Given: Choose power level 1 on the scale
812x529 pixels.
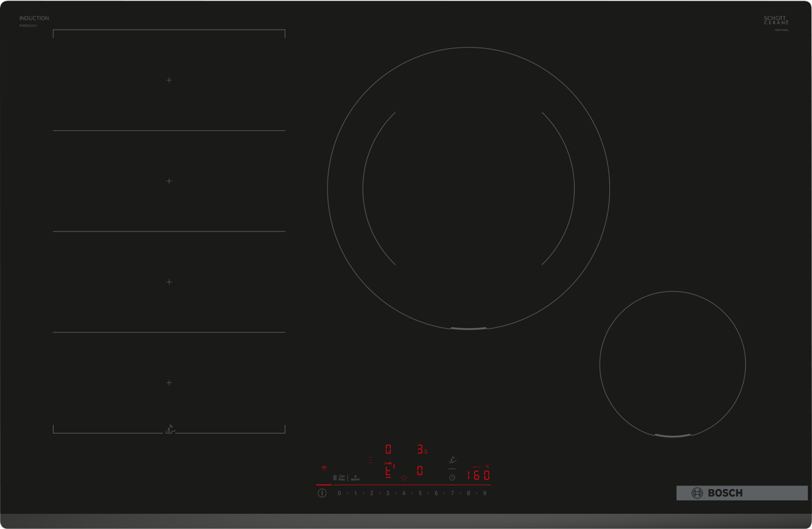Looking at the screenshot, I should [x=355, y=493].
